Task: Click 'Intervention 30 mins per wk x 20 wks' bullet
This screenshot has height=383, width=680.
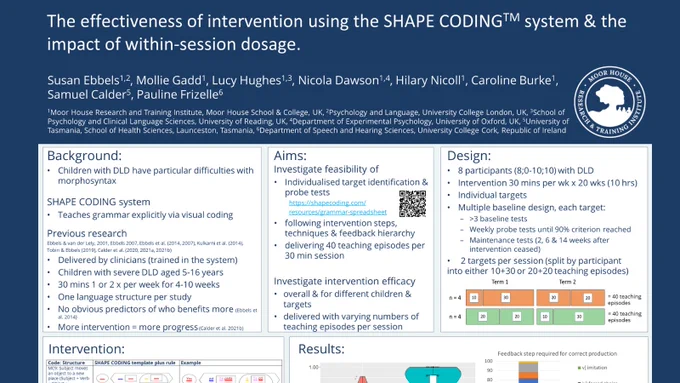Action: [x=548, y=183]
